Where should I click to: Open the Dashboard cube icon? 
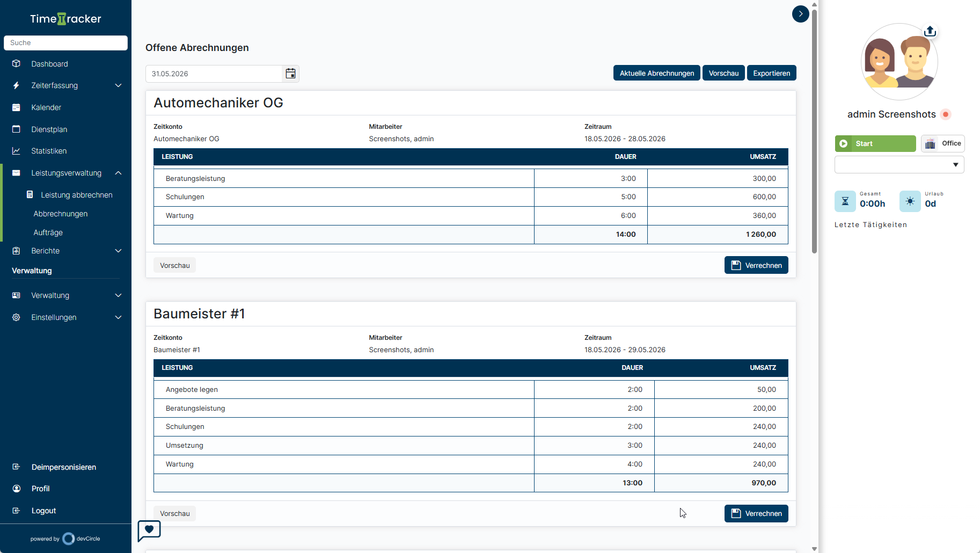(16, 64)
